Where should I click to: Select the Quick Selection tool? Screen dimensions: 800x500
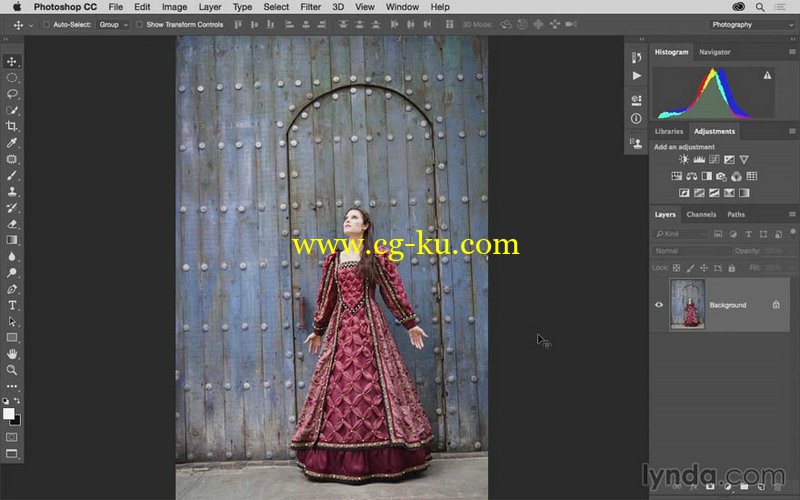(11, 110)
